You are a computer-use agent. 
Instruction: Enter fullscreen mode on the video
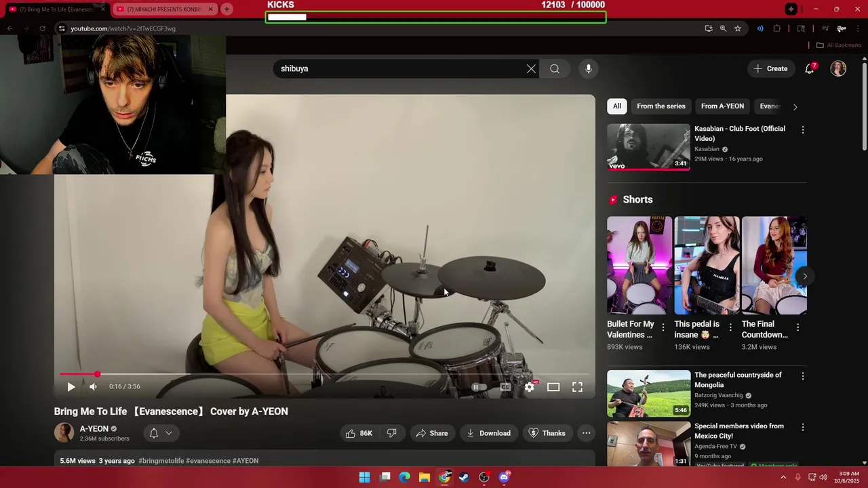click(577, 387)
